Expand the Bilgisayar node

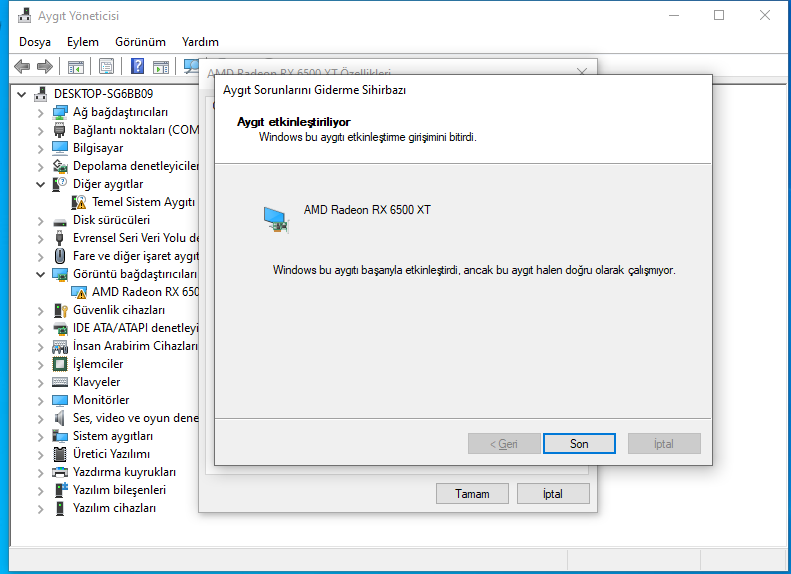tap(40, 148)
